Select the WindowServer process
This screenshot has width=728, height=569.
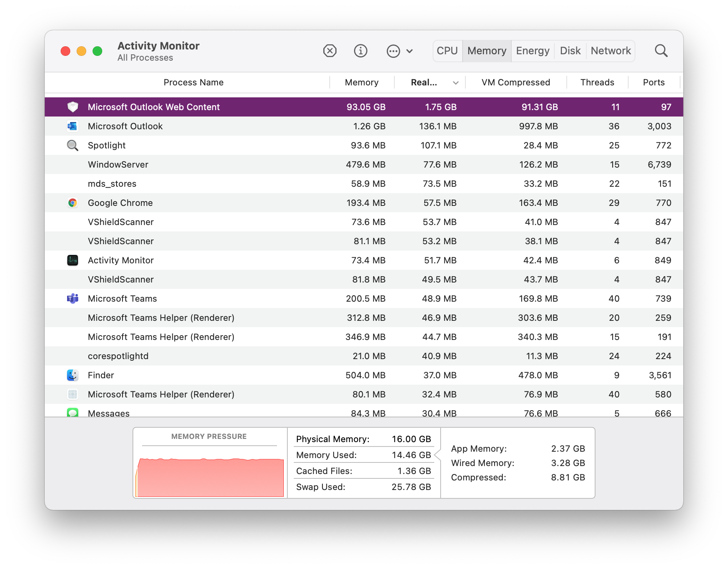[x=364, y=164]
